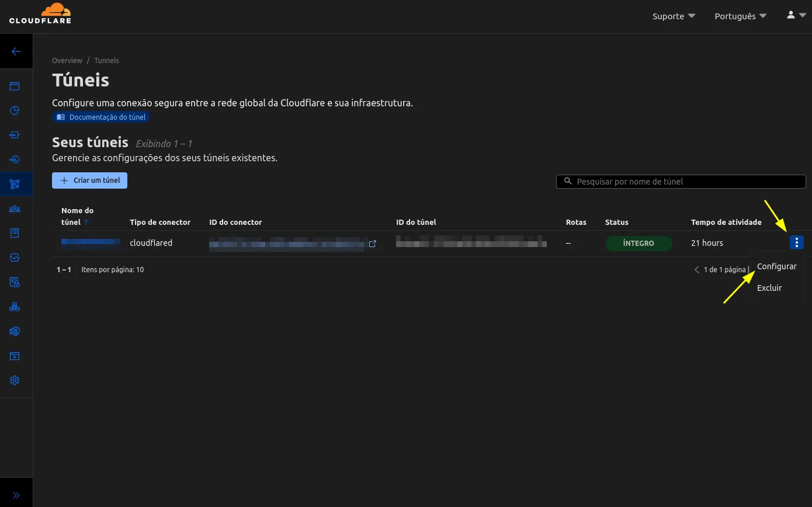Open the list document sidebar icon
This screenshot has width=812, height=507.
pos(15,233)
